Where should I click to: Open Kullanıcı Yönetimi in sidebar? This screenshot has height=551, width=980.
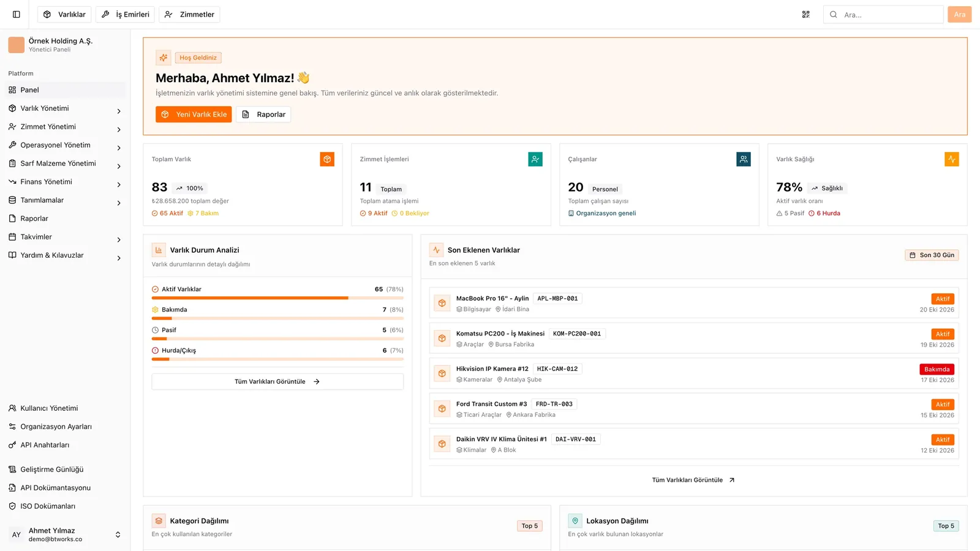point(66,408)
